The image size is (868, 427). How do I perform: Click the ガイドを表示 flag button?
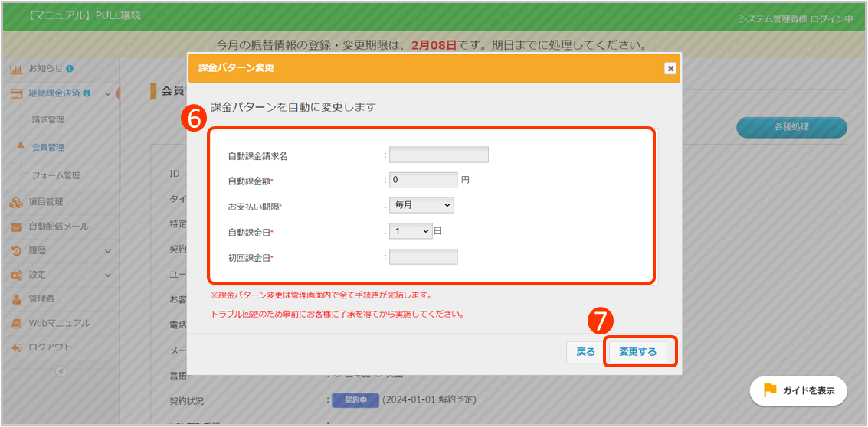(798, 390)
